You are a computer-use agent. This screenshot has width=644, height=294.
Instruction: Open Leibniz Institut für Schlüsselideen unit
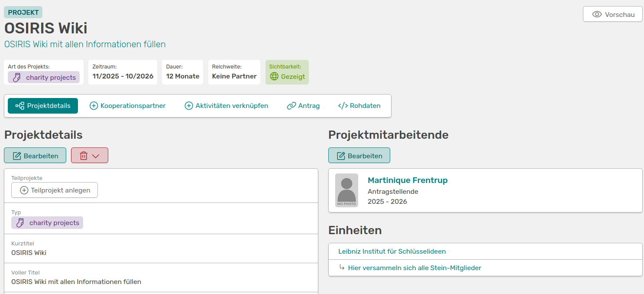[392, 252]
